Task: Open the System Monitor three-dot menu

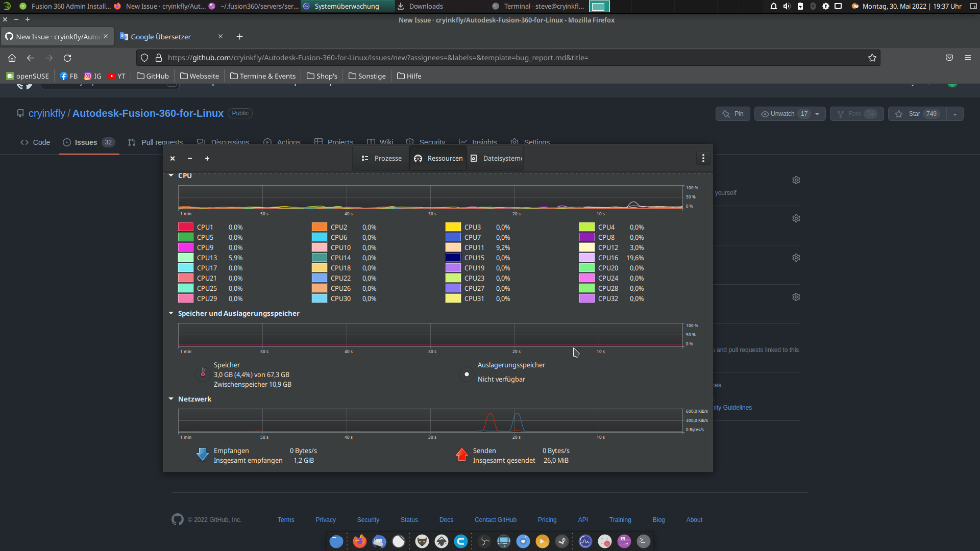Action: 703,158
